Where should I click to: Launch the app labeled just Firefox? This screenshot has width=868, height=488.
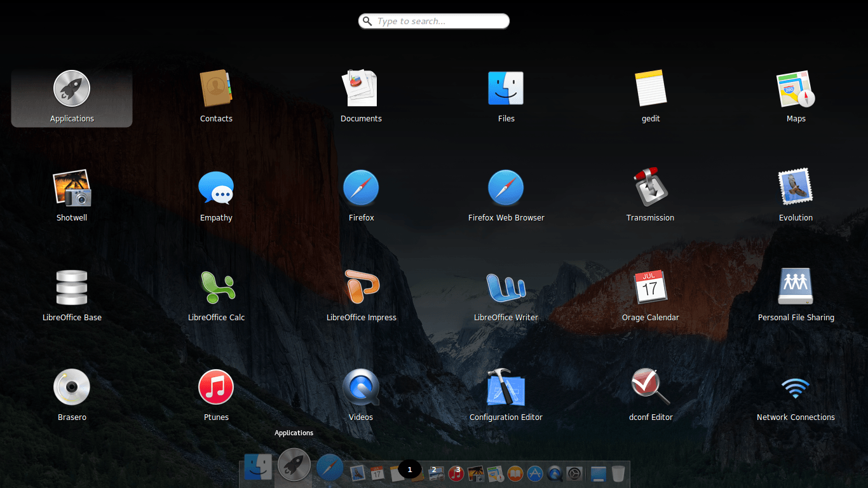click(361, 196)
